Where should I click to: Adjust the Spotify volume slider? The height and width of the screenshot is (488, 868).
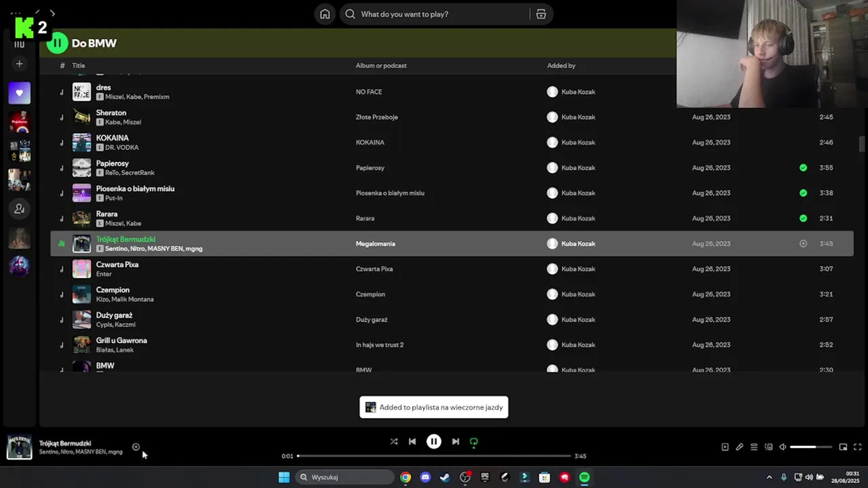[811, 447]
